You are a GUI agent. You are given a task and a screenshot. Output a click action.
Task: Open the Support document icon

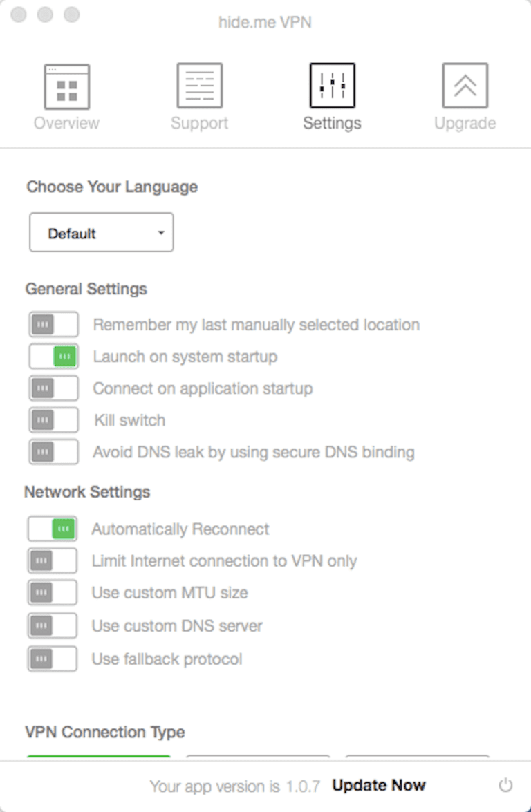click(x=199, y=86)
